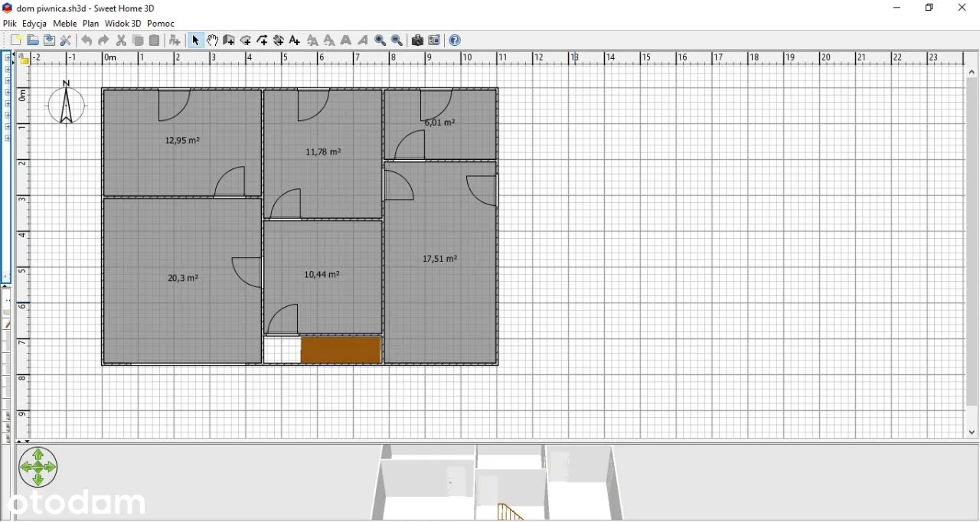The width and height of the screenshot is (980, 522).
Task: Click the plan's scroll down arrow
Action: coord(972,432)
